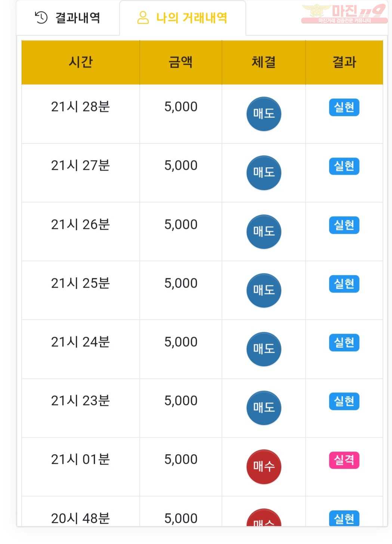Click the 실현 label for 20시 48분

point(344,518)
